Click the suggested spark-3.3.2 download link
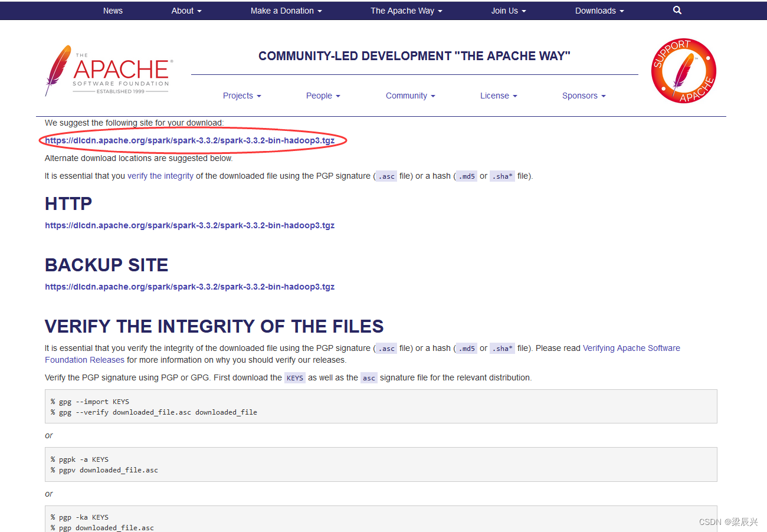The height and width of the screenshot is (532, 767). [x=190, y=140]
